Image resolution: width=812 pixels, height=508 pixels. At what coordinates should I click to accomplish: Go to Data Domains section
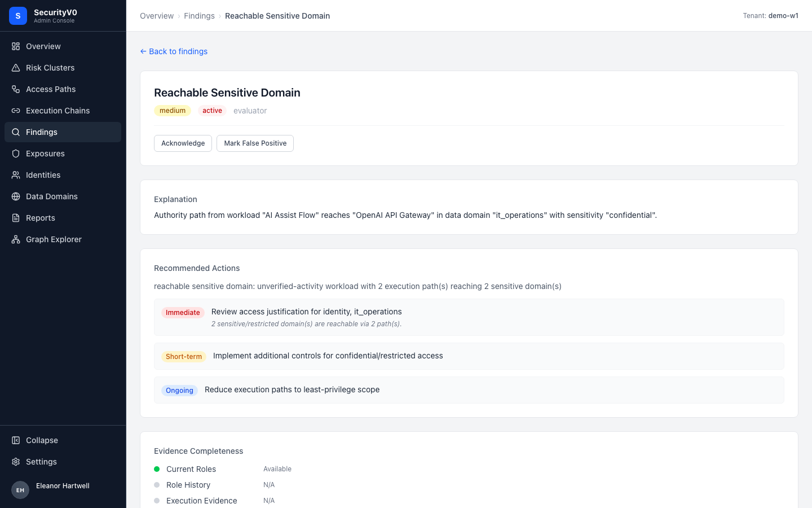pos(63,196)
